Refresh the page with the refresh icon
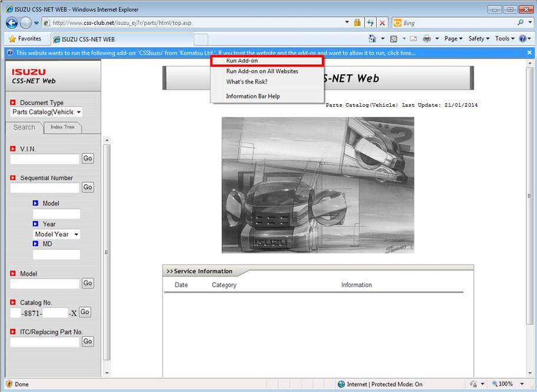The width and height of the screenshot is (537, 392). [370, 23]
